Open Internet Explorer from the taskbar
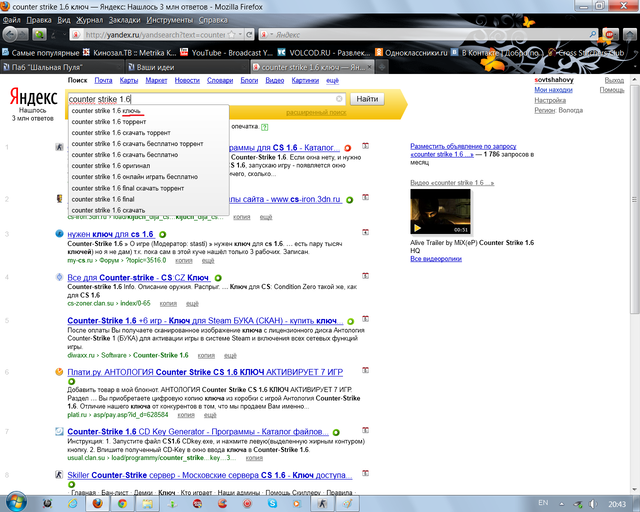Screen dimensions: 640x512 pos(73,503)
